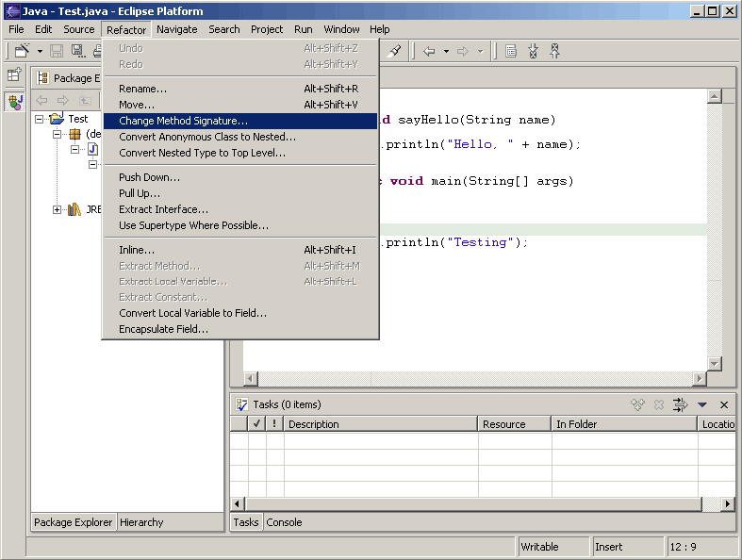Click main toolbar Back navigation arrow
Viewport: 742px width, 560px height.
pos(429,51)
